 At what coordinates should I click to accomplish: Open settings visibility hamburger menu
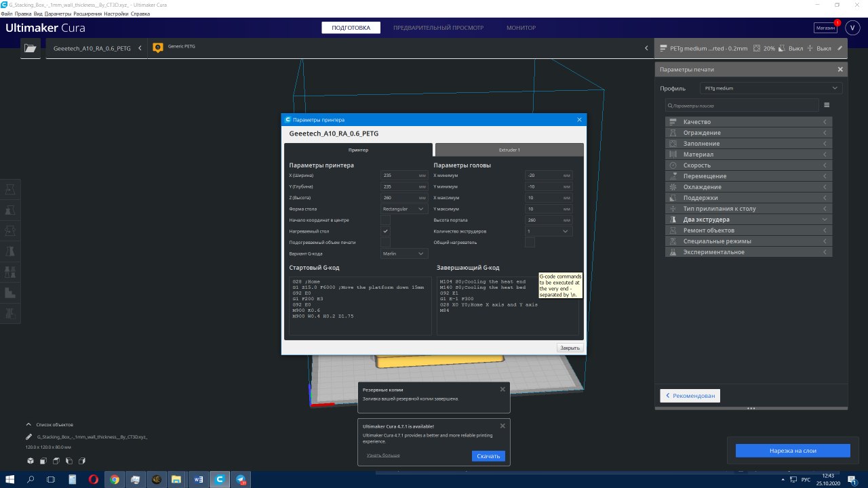pos(827,105)
